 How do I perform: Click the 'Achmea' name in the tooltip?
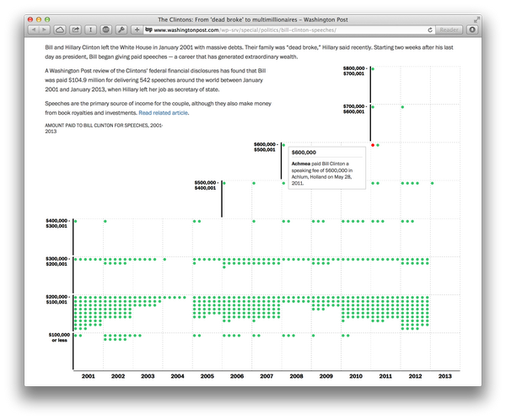coord(301,164)
